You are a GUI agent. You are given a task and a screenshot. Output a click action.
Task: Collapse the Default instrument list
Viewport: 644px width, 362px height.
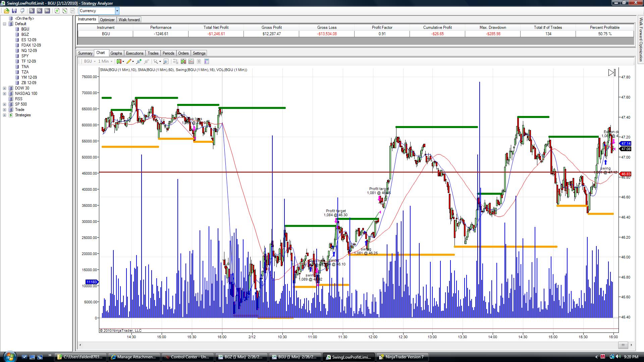5,24
